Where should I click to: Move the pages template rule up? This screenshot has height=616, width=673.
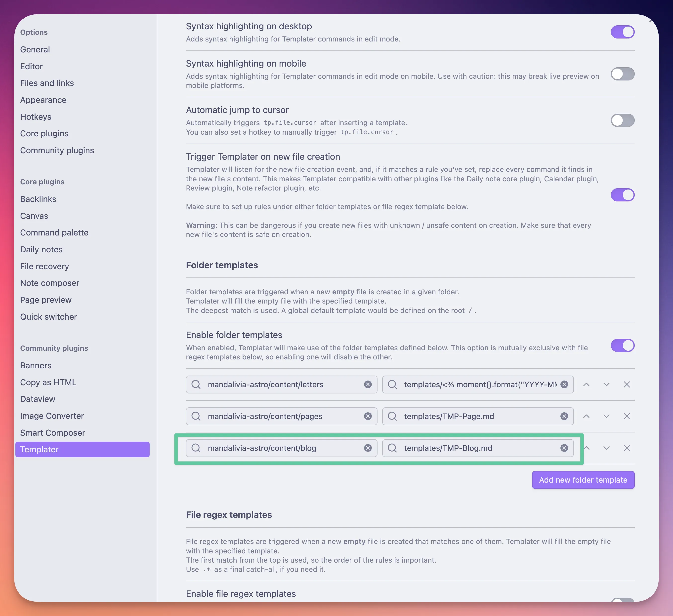click(x=586, y=416)
